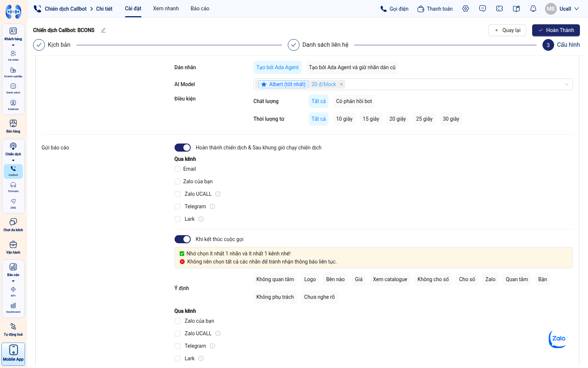The image size is (588, 368).
Task: Open the Ucall account dropdown menu
Action: pyautogui.click(x=562, y=8)
